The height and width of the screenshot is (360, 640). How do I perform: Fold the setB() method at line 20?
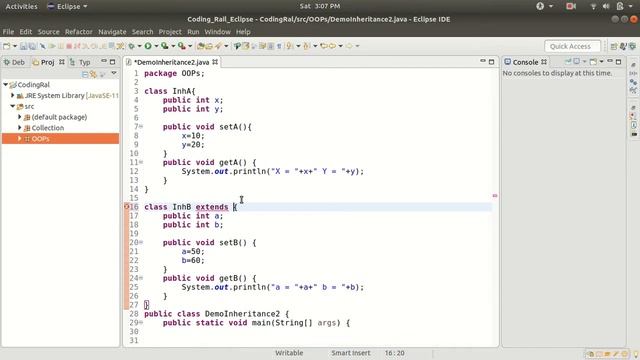[141, 242]
